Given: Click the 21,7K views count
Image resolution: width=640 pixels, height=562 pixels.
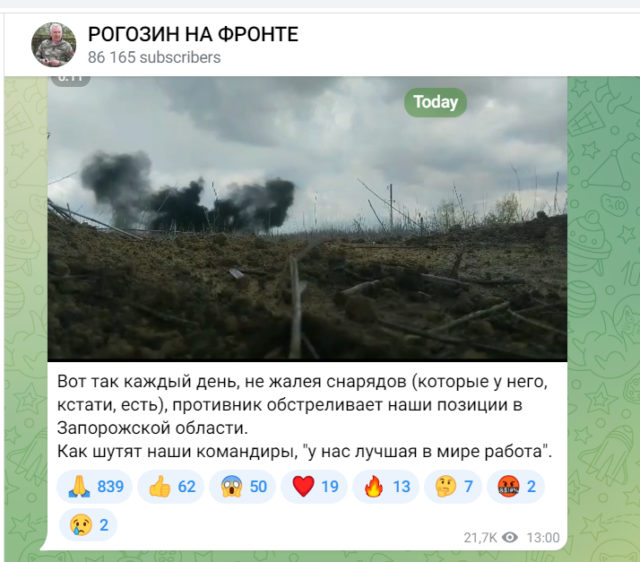Looking at the screenshot, I should tap(480, 538).
